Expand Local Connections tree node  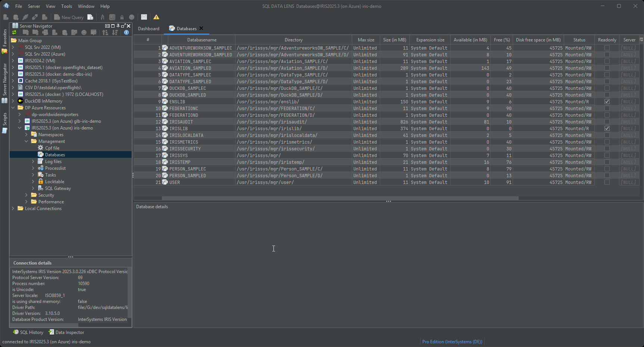coord(13,209)
